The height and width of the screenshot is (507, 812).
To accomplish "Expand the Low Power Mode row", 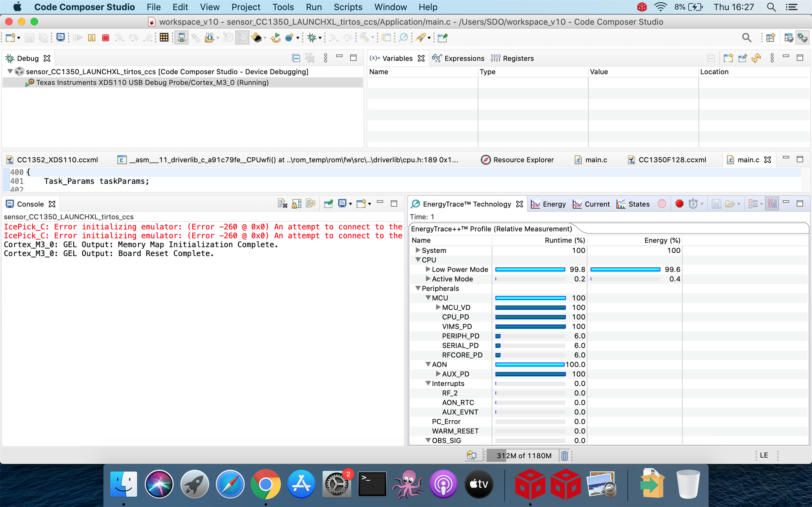I will click(428, 269).
